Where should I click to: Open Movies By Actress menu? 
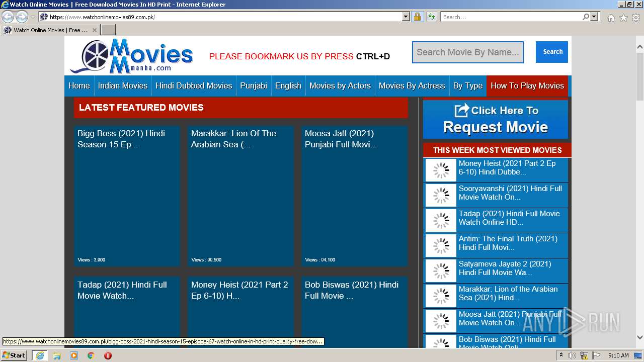click(412, 85)
